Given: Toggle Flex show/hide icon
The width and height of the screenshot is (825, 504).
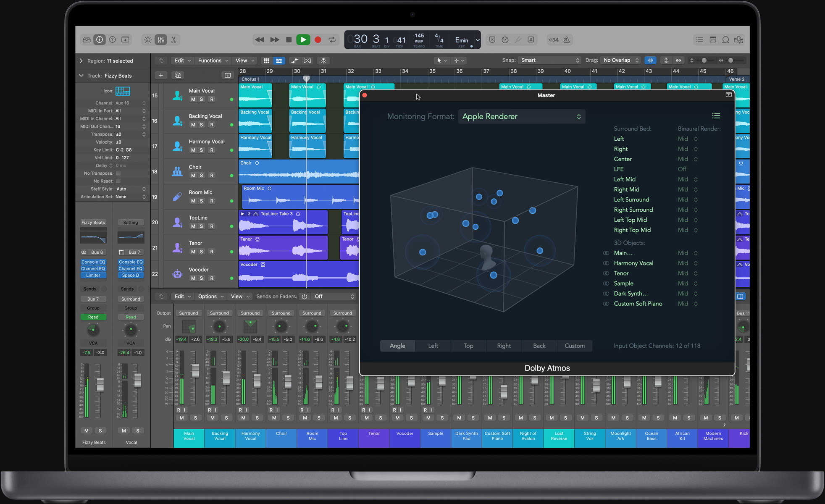Looking at the screenshot, I should 307,60.
